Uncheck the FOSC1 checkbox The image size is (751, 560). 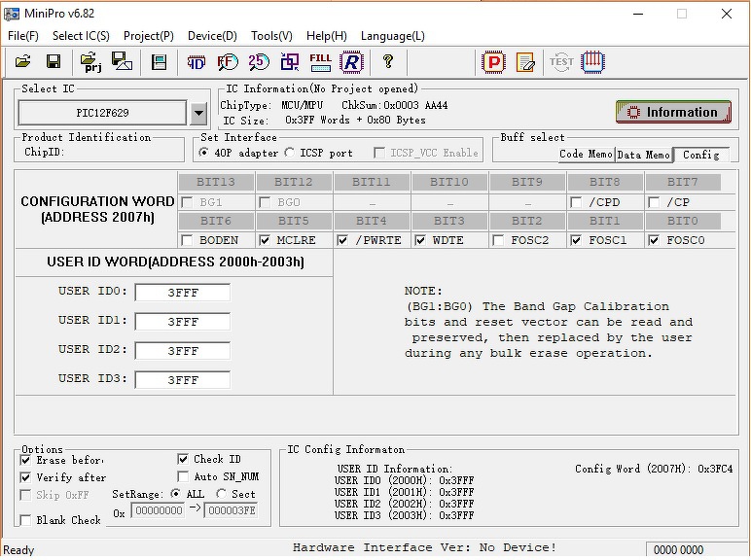click(576, 240)
